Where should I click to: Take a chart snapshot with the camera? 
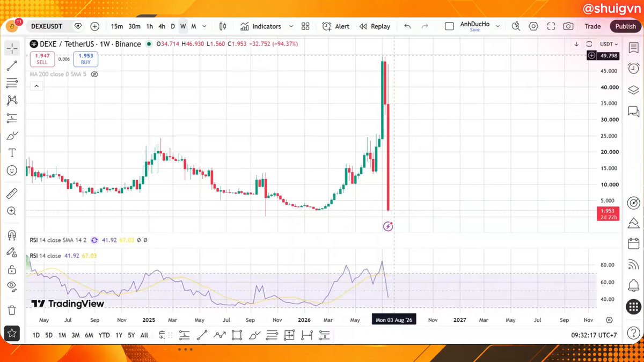coord(568,26)
